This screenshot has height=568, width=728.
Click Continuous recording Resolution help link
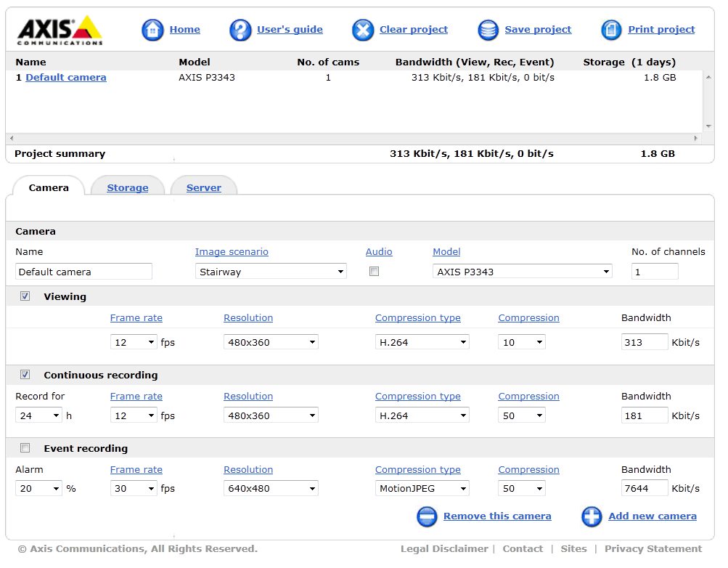pyautogui.click(x=248, y=396)
